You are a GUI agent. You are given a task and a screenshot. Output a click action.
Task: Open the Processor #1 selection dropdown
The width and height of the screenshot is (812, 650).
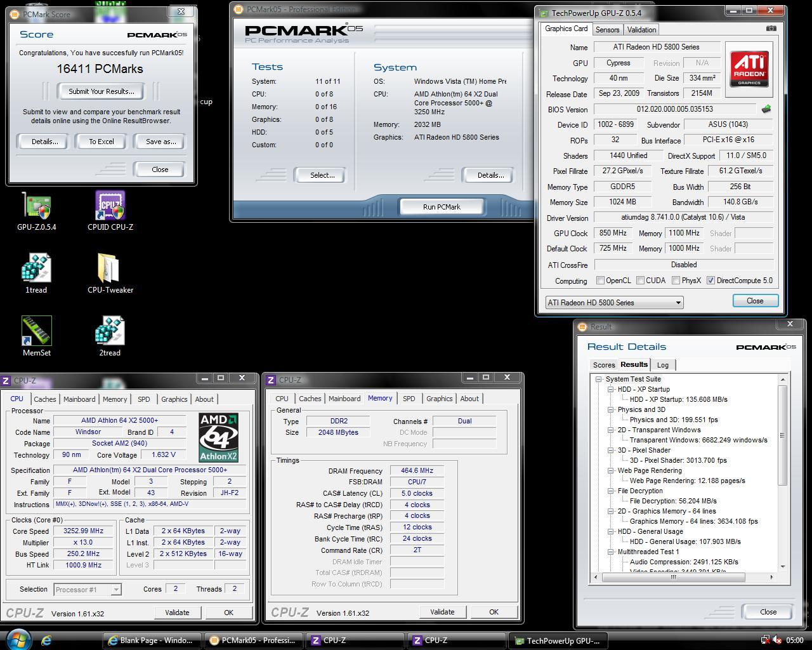(x=87, y=589)
